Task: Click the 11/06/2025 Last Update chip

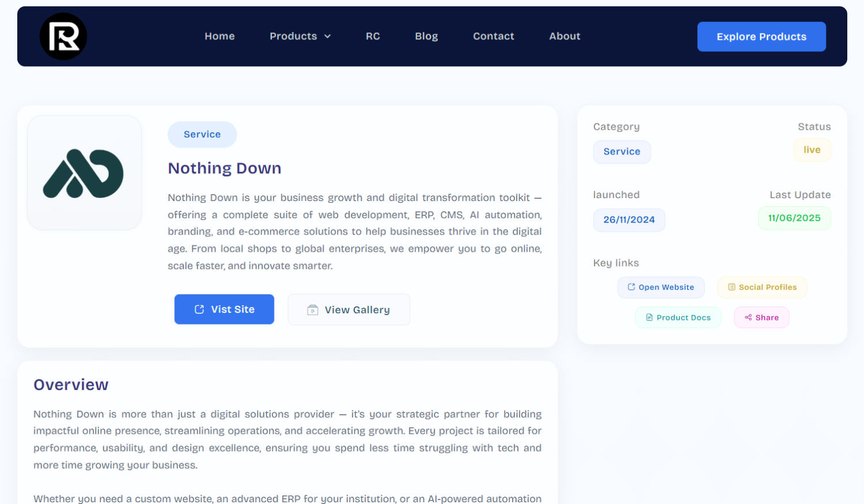Action: (x=794, y=218)
